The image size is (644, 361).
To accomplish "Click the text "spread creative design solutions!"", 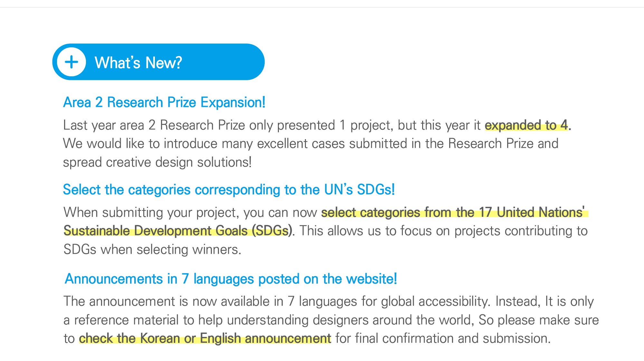I will [x=157, y=162].
